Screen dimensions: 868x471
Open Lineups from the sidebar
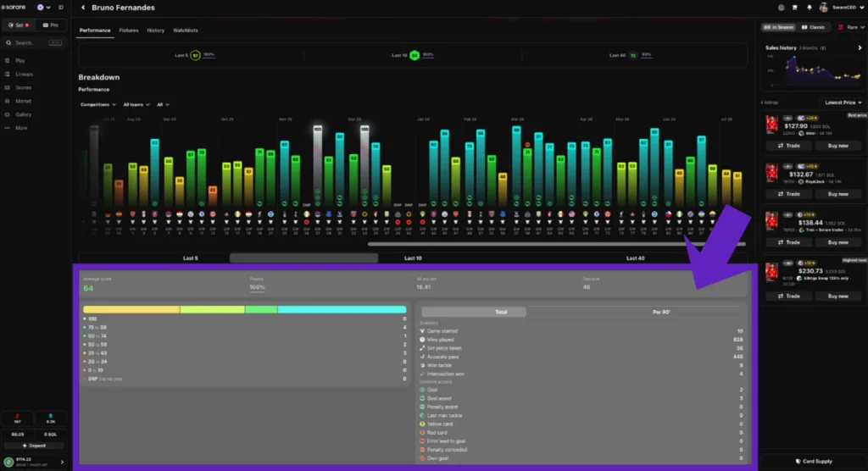24,75
